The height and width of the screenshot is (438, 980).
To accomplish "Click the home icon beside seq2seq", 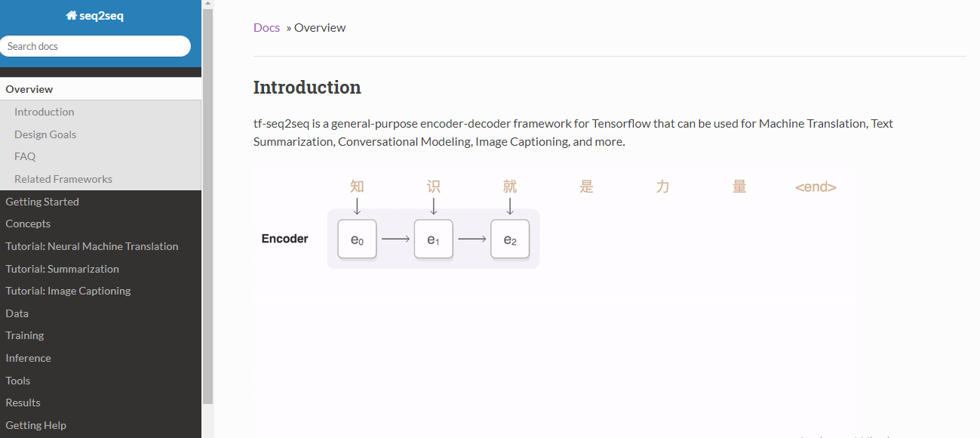I will 71,16.
